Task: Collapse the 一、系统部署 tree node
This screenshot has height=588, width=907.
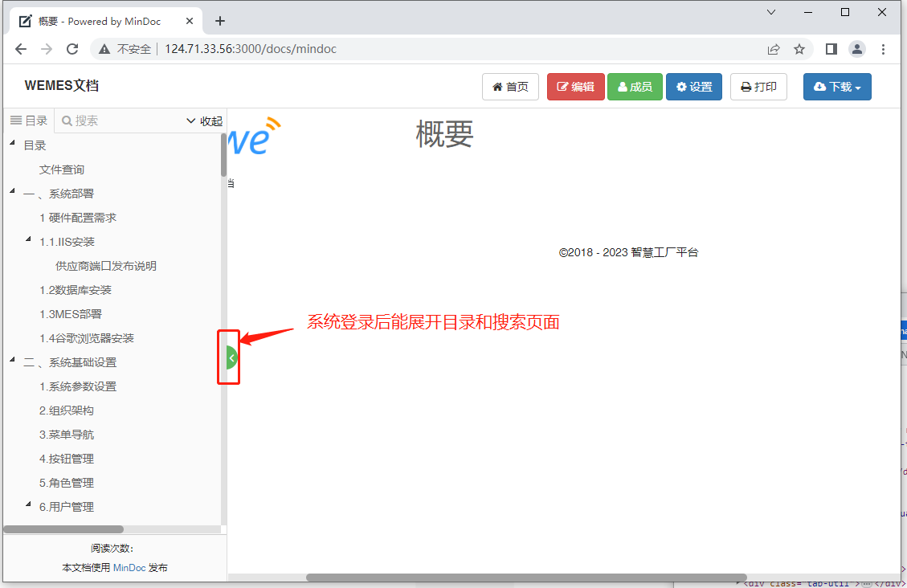Action: coord(12,192)
